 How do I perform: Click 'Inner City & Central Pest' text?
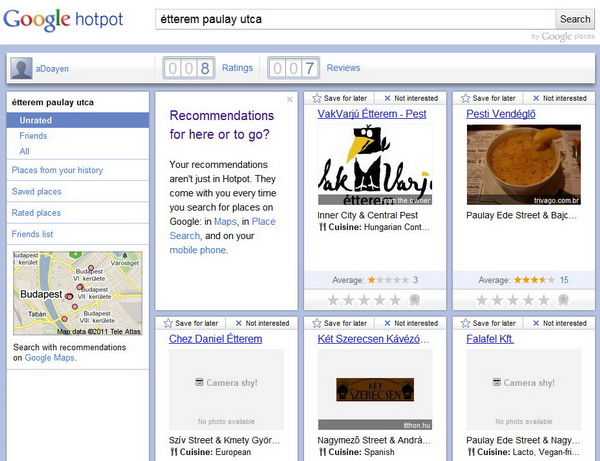pyautogui.click(x=367, y=215)
